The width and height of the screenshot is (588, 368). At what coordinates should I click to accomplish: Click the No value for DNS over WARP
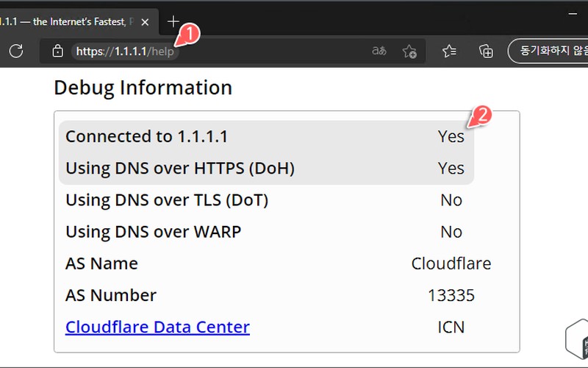pos(451,232)
